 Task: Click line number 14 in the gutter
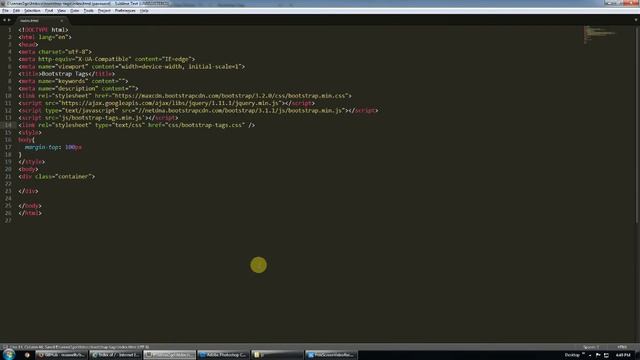pos(8,125)
